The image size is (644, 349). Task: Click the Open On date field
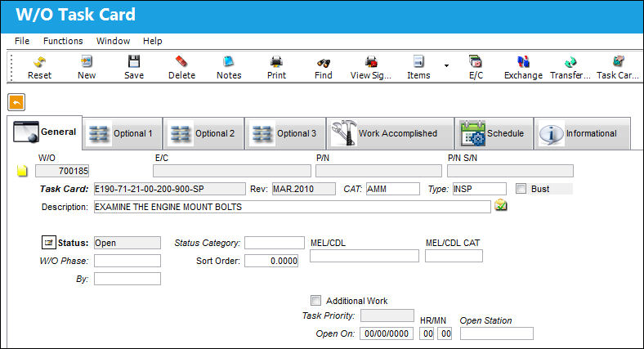click(x=387, y=333)
